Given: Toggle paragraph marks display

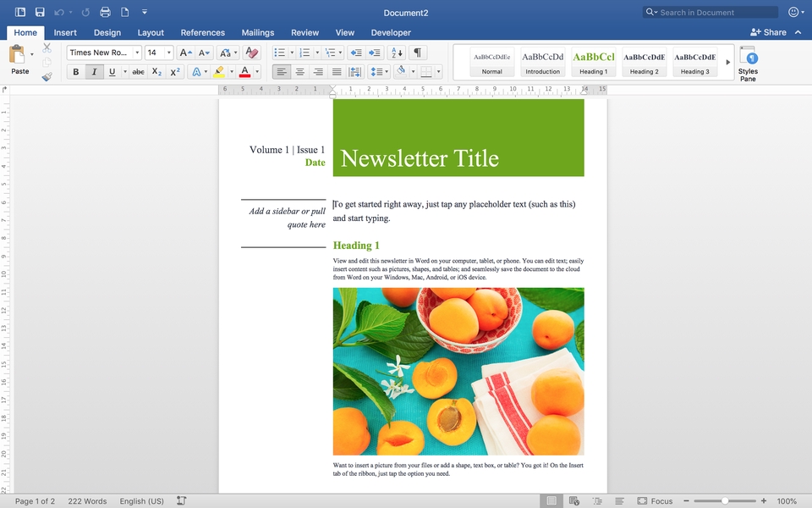Looking at the screenshot, I should (417, 52).
